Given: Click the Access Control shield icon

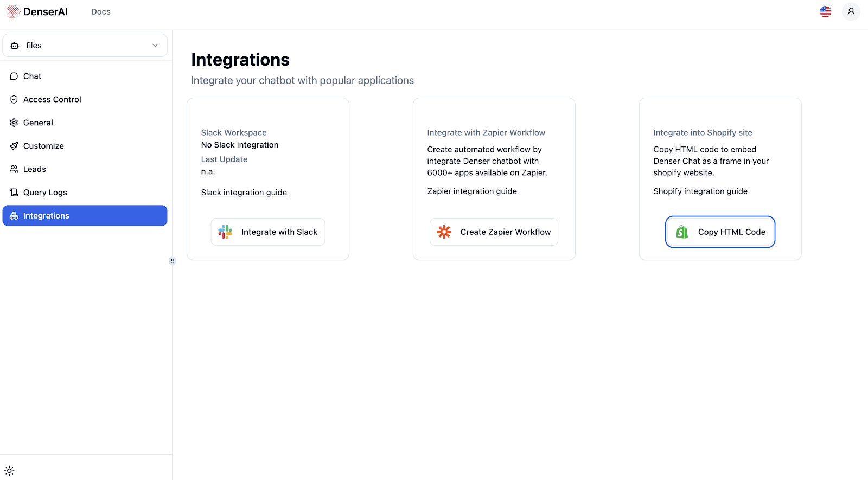Looking at the screenshot, I should (14, 100).
